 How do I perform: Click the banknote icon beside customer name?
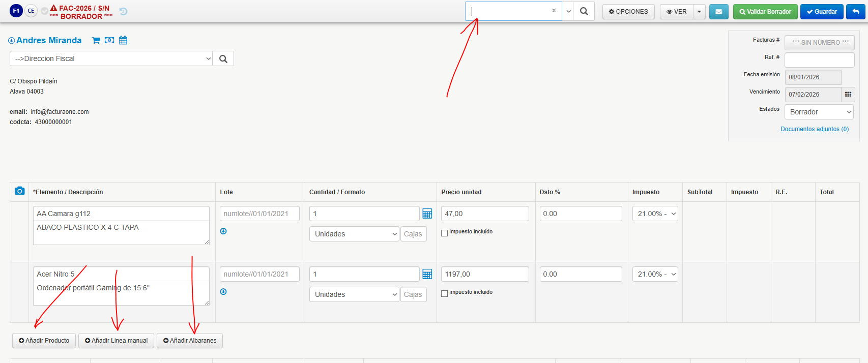coord(109,40)
